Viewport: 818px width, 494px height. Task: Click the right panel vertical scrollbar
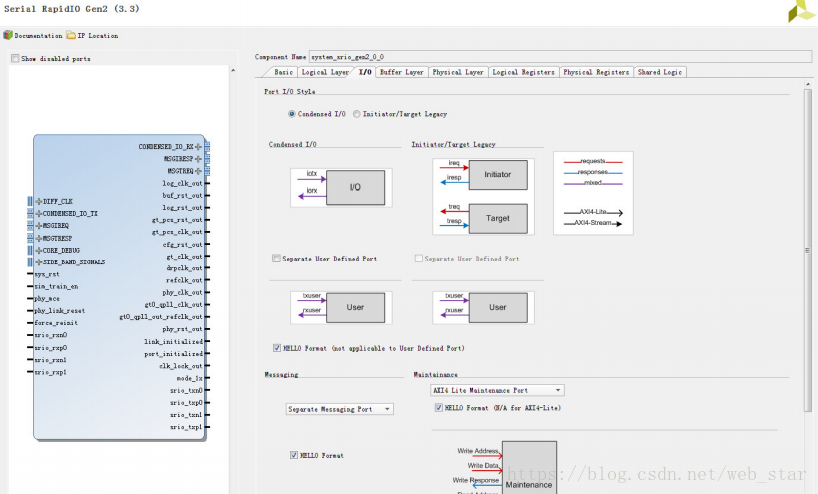[x=808, y=249]
